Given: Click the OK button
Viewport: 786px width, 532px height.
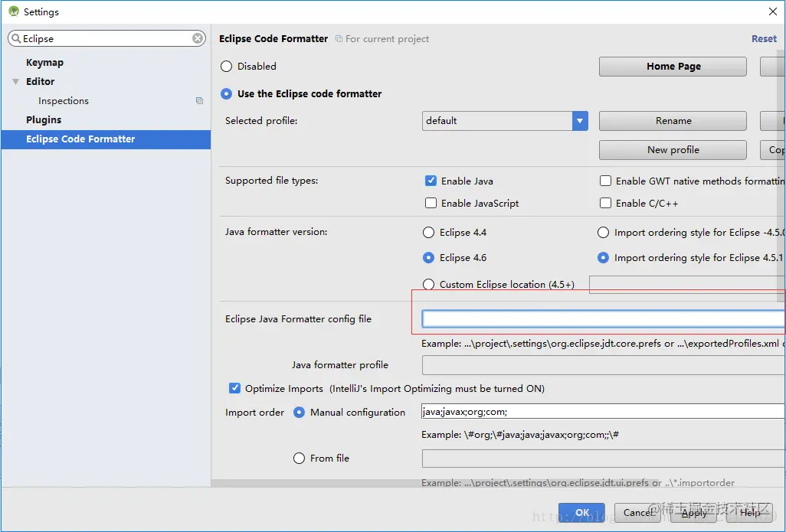Looking at the screenshot, I should 581,512.
